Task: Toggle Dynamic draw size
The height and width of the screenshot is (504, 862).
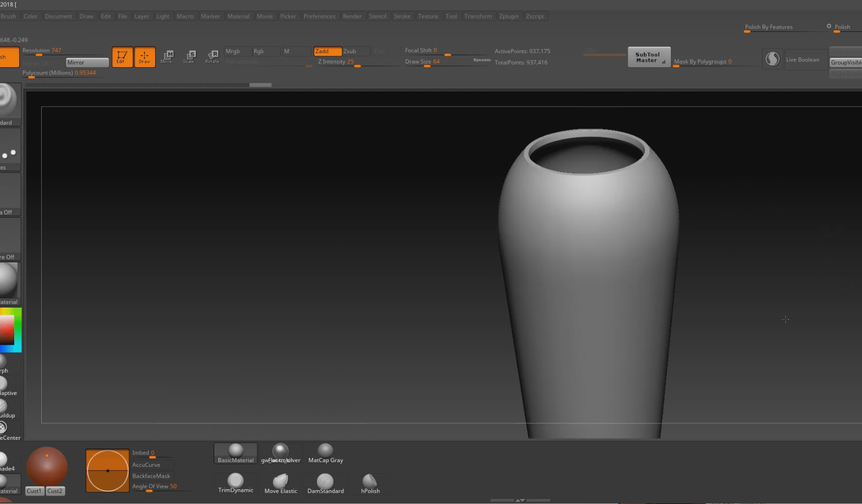Action: click(482, 60)
